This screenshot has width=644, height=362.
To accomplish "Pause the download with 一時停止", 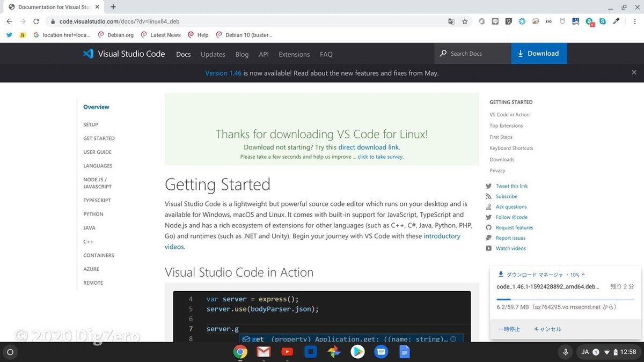I will 509,329.
